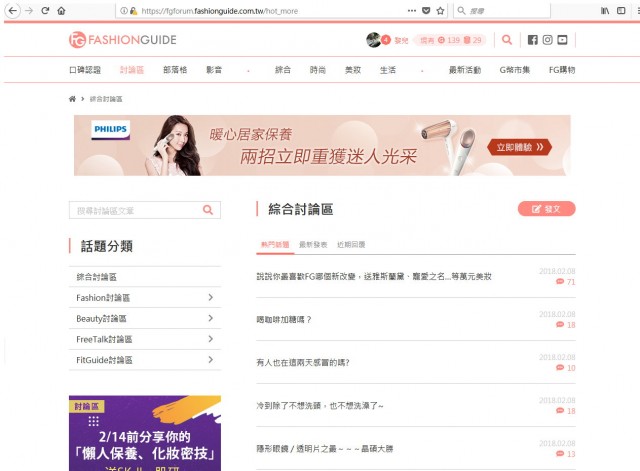Focus the 搜尋討論區文章 search field

point(135,210)
